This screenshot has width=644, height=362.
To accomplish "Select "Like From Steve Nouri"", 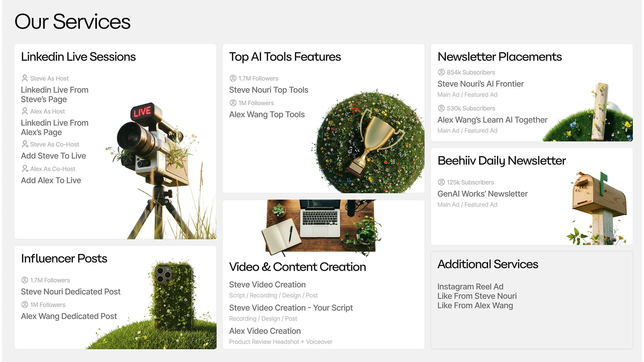I will coord(477,296).
